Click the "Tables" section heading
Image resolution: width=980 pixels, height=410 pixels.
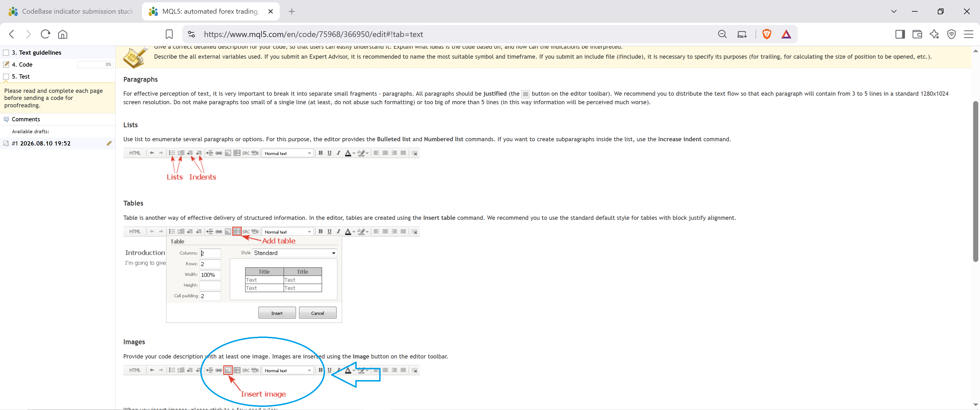pyautogui.click(x=133, y=204)
